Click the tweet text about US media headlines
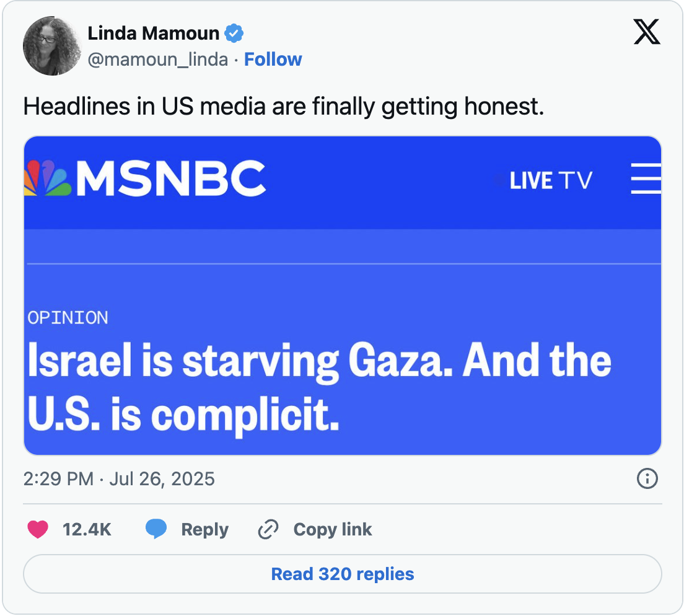This screenshot has height=616, width=684. pyautogui.click(x=284, y=107)
